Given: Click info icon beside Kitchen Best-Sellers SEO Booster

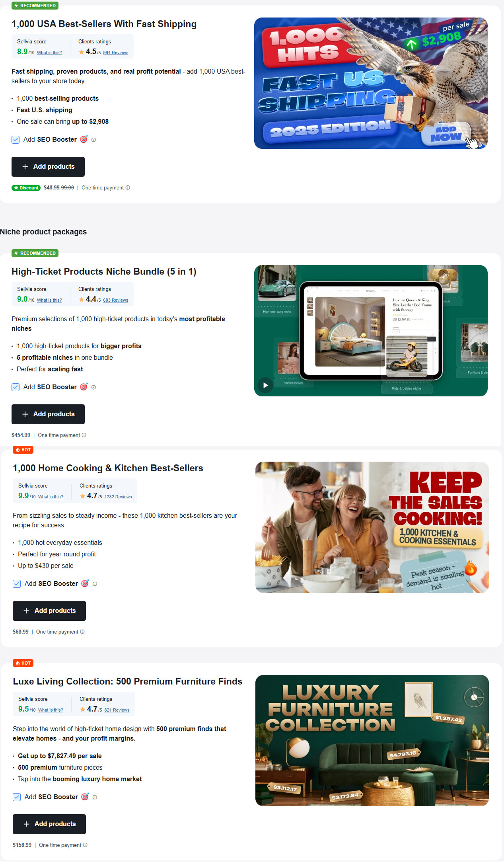Looking at the screenshot, I should pos(95,584).
